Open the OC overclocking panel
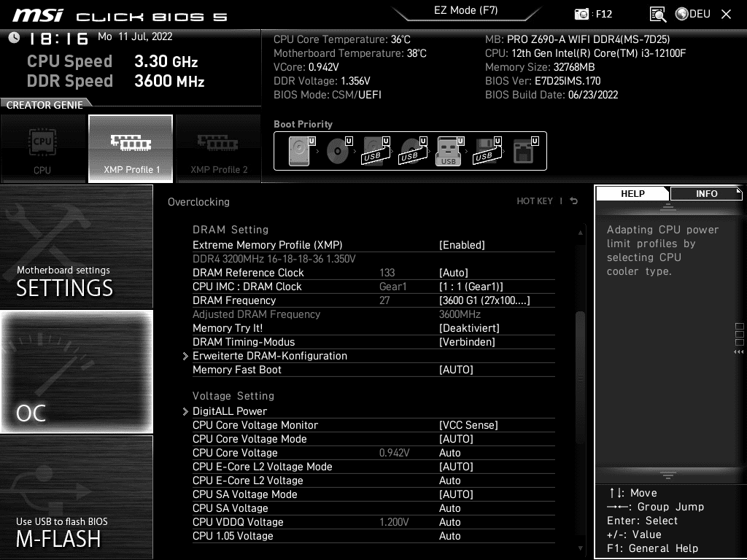The height and width of the screenshot is (560, 747). (76, 372)
